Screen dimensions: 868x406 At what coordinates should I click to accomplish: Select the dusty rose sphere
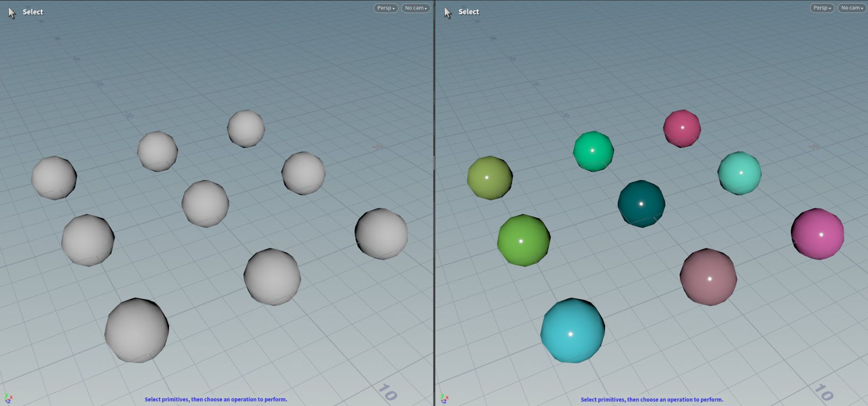(708, 277)
